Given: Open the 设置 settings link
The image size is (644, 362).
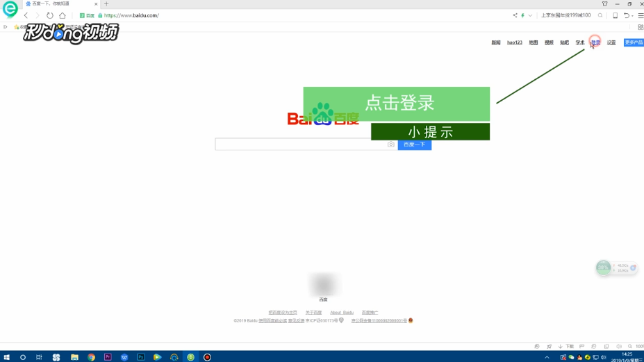Looking at the screenshot, I should point(611,42).
